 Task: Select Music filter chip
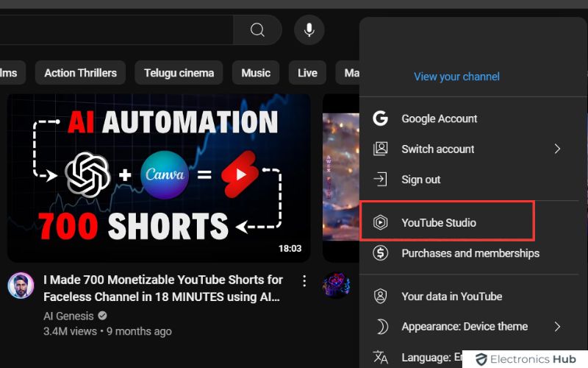(256, 72)
